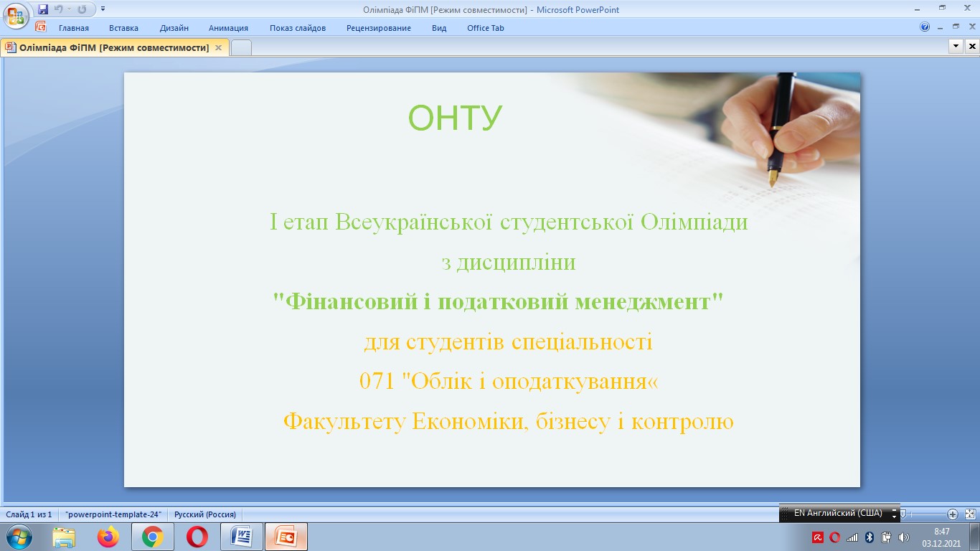The width and height of the screenshot is (980, 551).
Task: Click the Opera icon in system tray
Action: pos(834,537)
